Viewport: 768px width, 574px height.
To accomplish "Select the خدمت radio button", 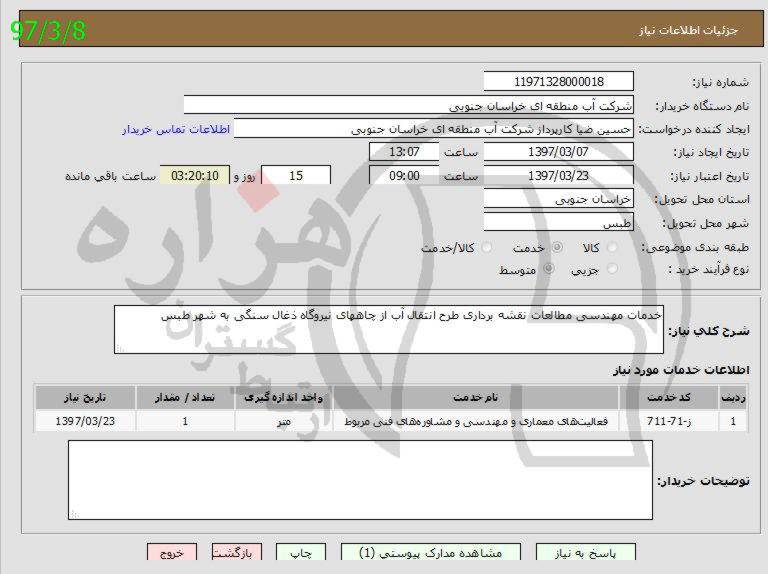I will (x=557, y=248).
